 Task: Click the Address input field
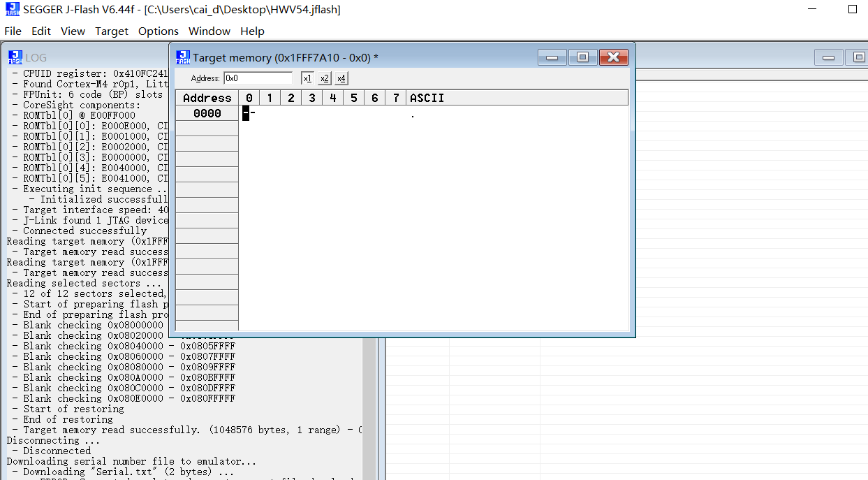pyautogui.click(x=258, y=78)
